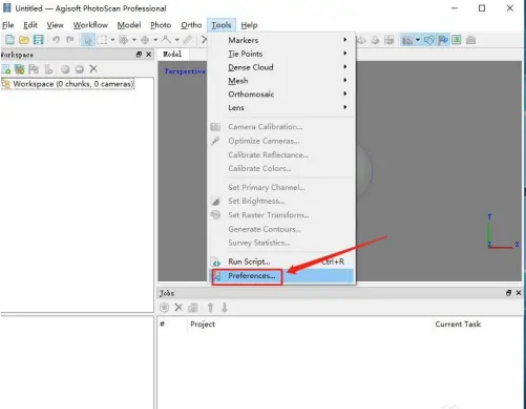Screen dimensions: 526x409
Task: Toggle the green Show Images icon
Action: coord(457,40)
